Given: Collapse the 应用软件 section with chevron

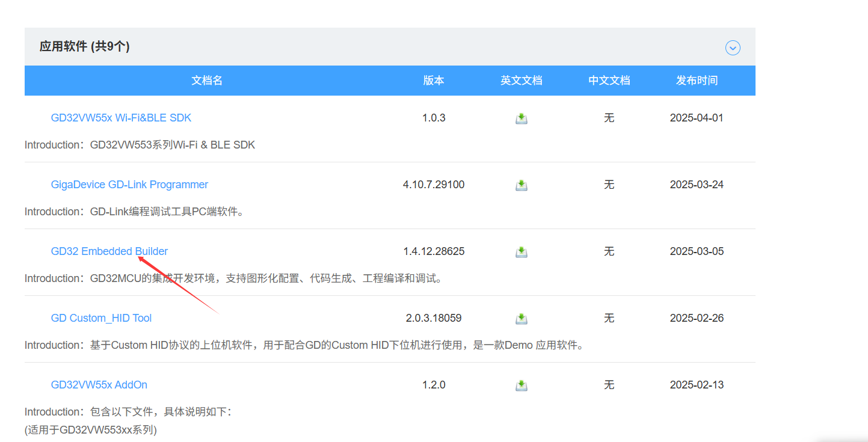Looking at the screenshot, I should (x=732, y=48).
